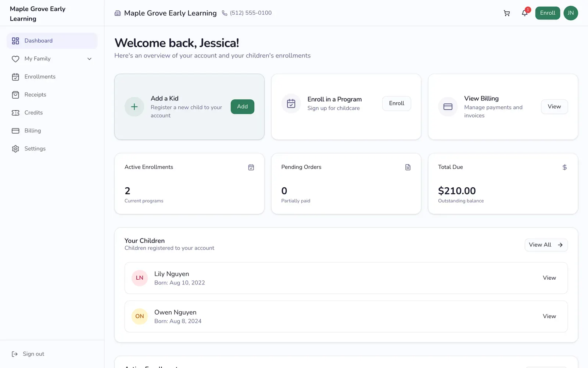Image resolution: width=588 pixels, height=368 pixels.
Task: Click Enroll button in Enroll in a Program card
Action: (397, 103)
